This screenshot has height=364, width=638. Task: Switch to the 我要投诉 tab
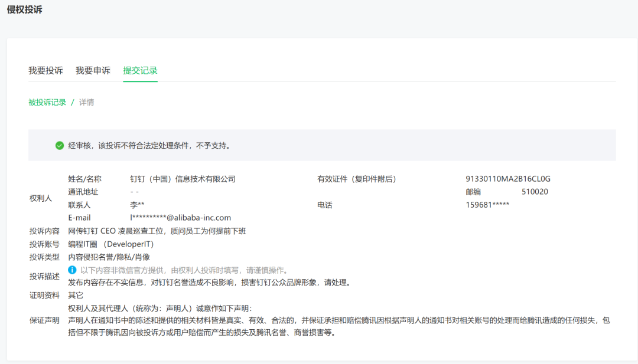45,71
